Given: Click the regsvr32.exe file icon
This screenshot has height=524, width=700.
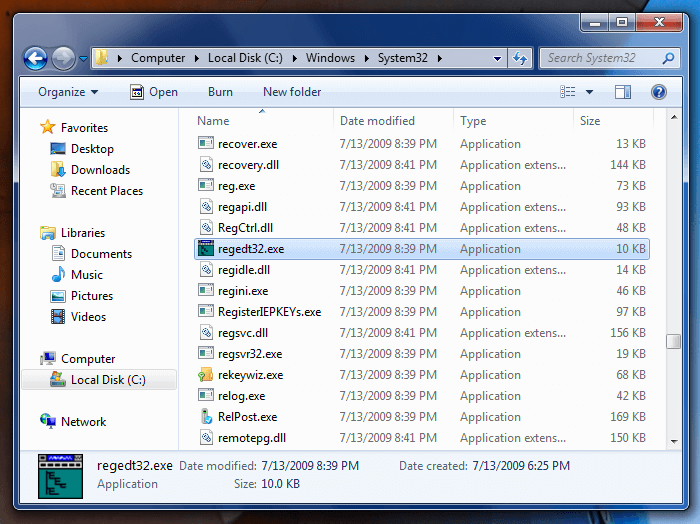Looking at the screenshot, I should [206, 353].
